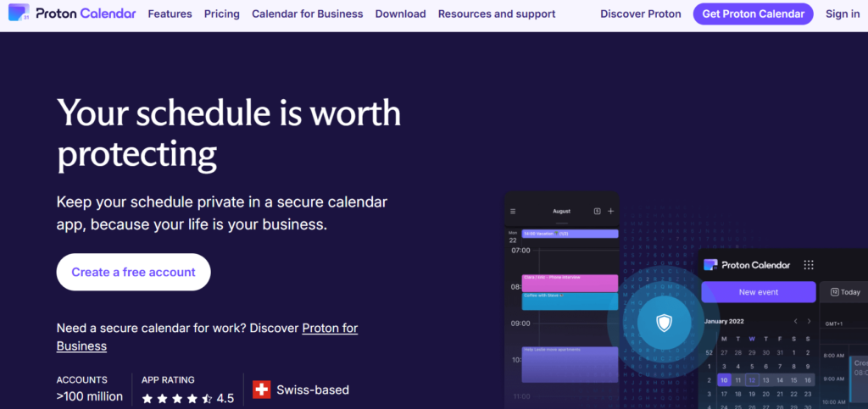Viewport: 868px width, 409px height.
Task: Click week number 52
Action: pyautogui.click(x=709, y=352)
